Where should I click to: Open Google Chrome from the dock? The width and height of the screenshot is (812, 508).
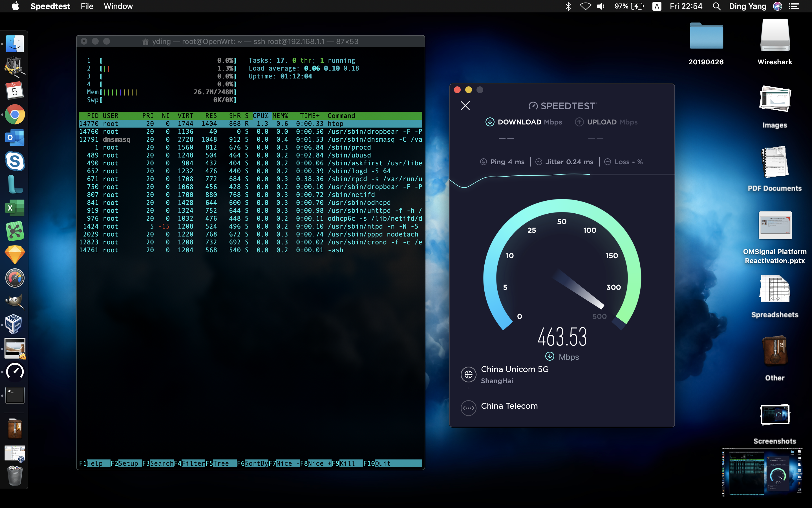[15, 114]
